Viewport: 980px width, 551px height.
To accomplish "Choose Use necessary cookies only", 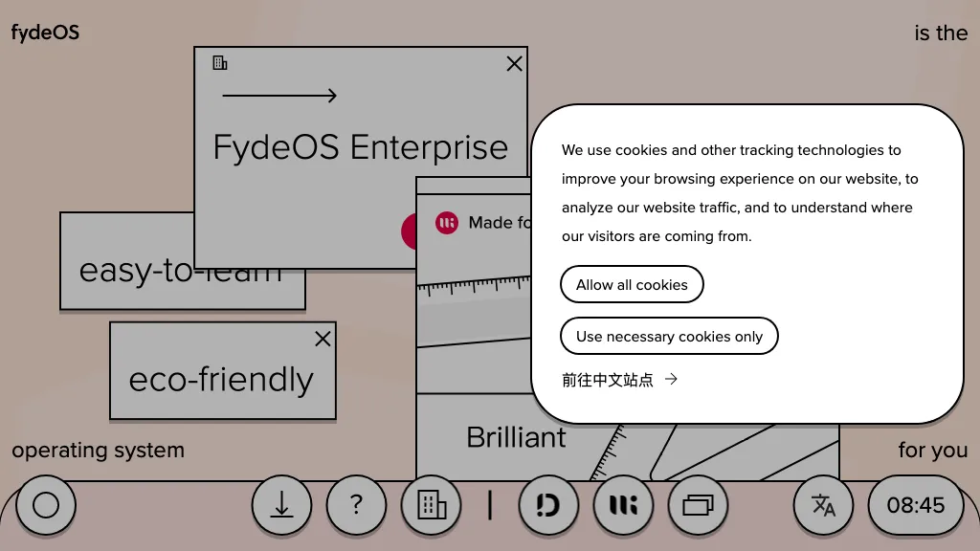I will pos(669,336).
